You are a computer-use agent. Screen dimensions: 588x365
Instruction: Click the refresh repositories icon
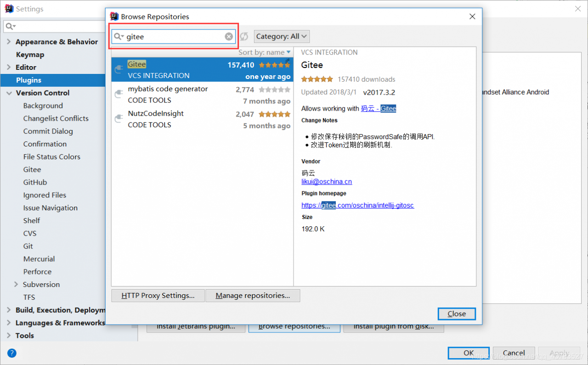click(x=244, y=37)
